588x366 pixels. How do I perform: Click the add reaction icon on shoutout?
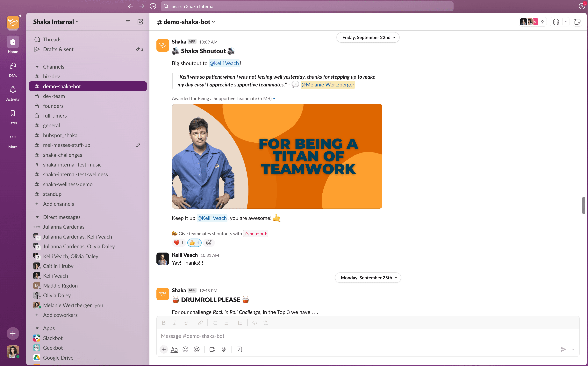click(209, 243)
